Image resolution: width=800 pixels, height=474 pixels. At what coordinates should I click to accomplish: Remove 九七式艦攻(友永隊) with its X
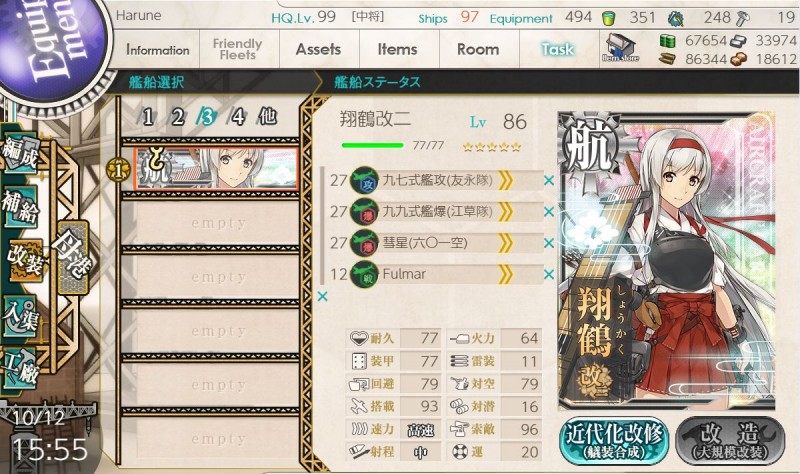tap(549, 181)
